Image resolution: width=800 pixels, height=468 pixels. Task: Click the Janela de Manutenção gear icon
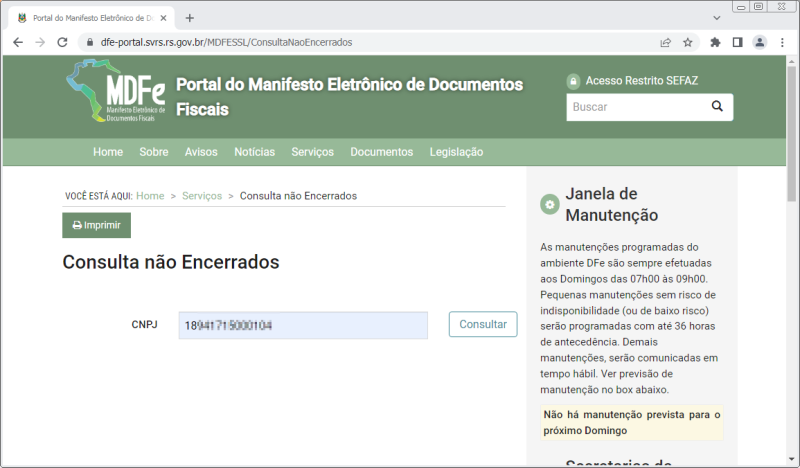point(549,205)
